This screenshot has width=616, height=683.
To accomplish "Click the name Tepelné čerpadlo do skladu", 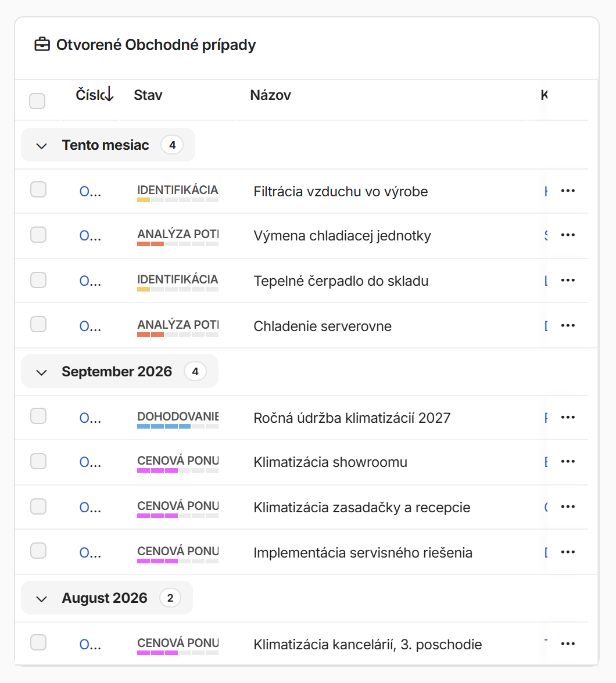I will (341, 281).
